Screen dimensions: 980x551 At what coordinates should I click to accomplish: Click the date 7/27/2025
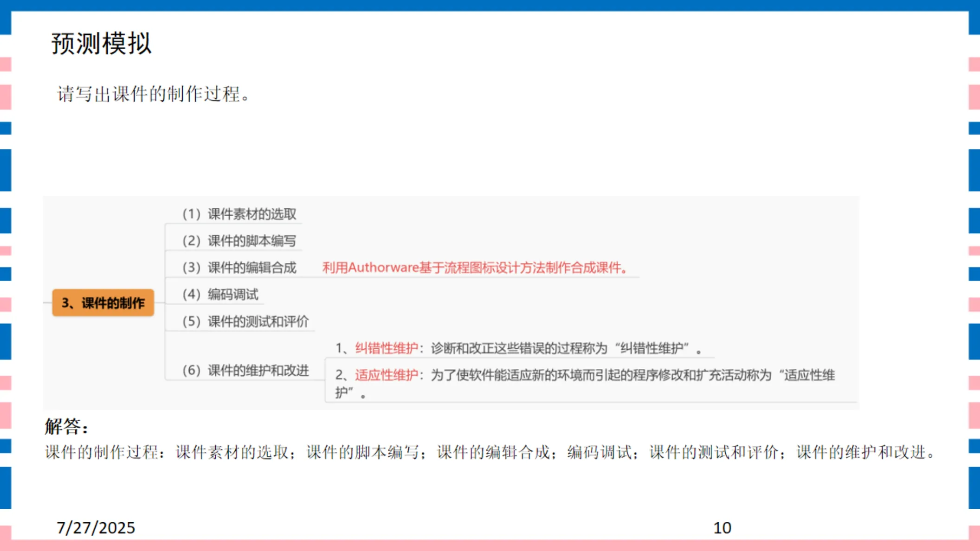(96, 527)
